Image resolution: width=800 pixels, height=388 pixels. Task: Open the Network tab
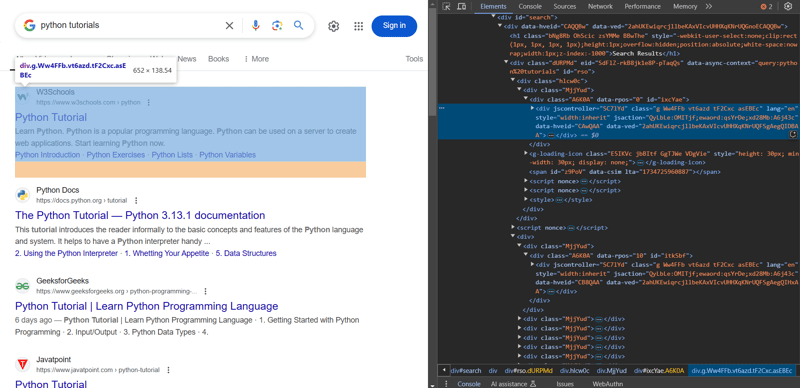point(600,7)
